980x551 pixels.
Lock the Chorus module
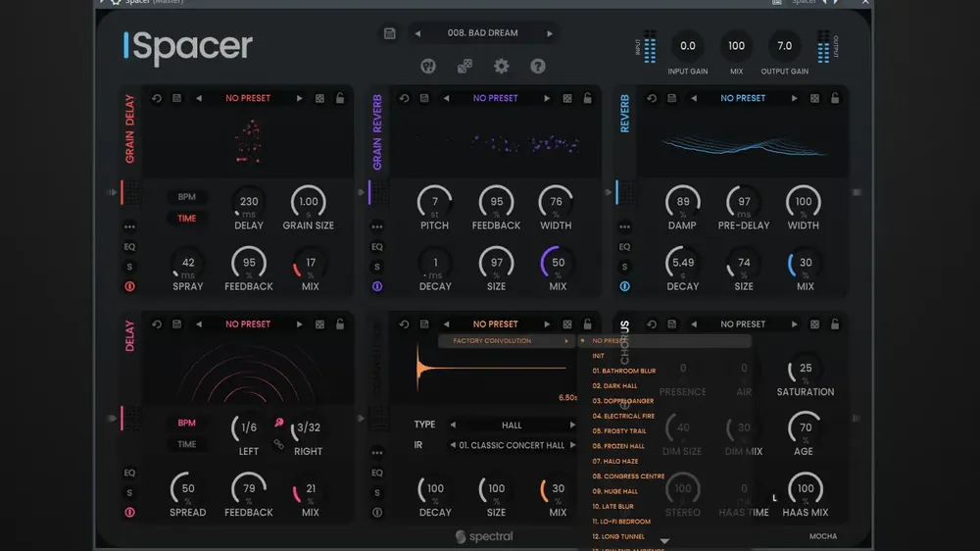[835, 324]
